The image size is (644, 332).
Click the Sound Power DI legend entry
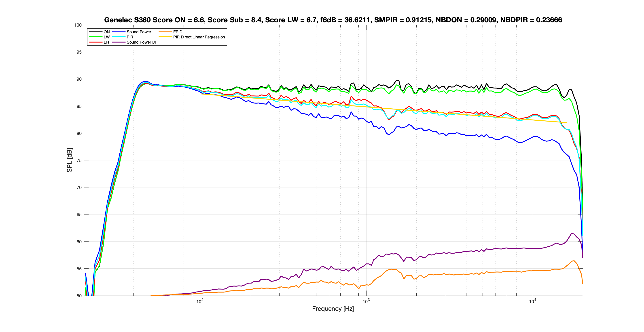[x=134, y=42]
